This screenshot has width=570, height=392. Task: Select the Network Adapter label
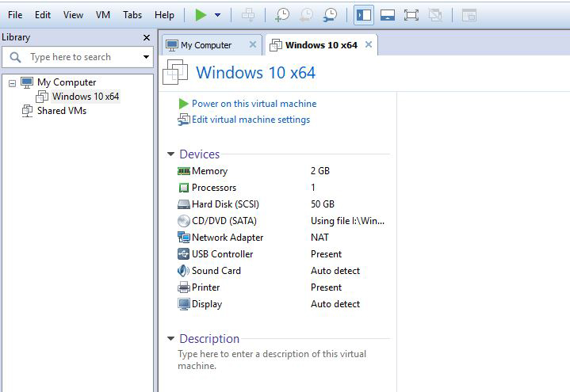(x=228, y=238)
